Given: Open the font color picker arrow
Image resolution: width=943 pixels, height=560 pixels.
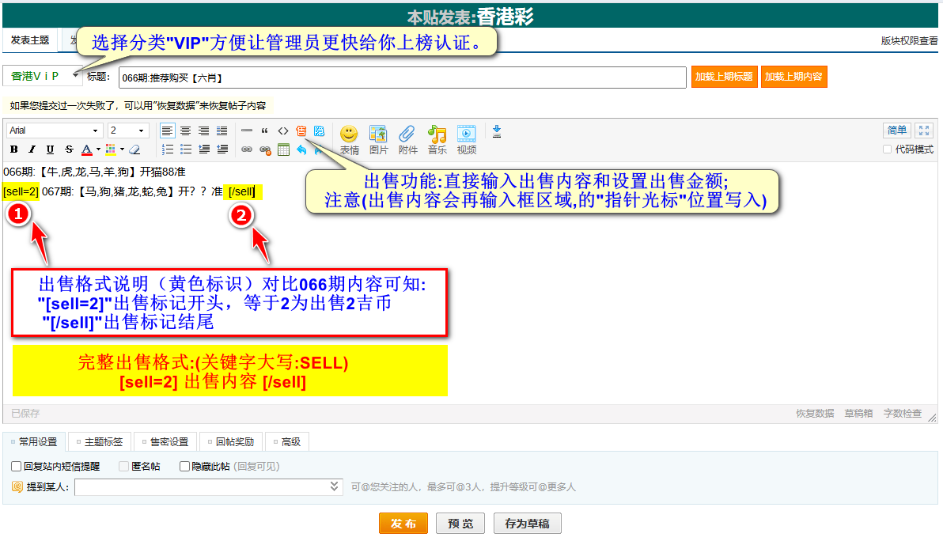Looking at the screenshot, I should (98, 149).
